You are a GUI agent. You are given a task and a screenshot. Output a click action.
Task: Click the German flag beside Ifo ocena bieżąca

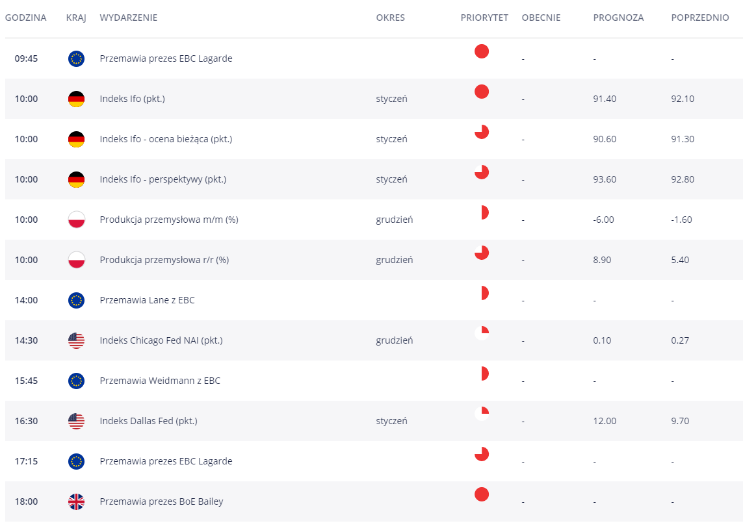[76, 139]
